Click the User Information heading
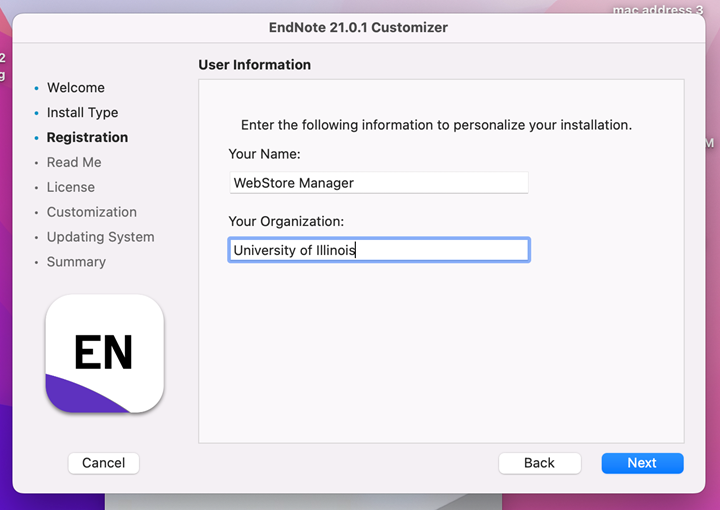720x510 pixels. [x=254, y=65]
